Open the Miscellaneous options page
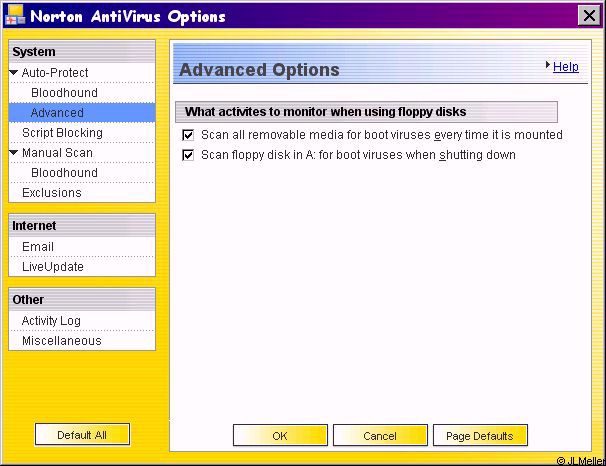 click(62, 341)
